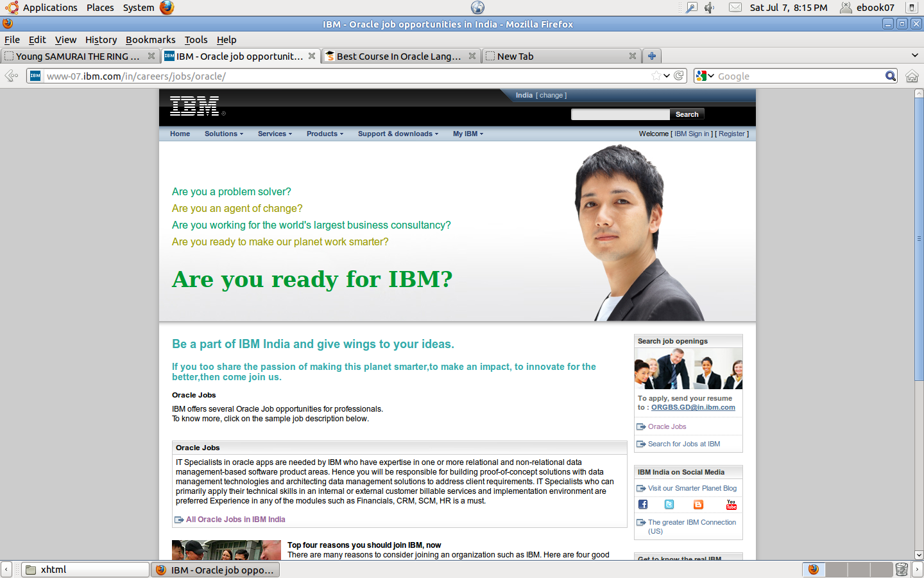
Task: Click the Google search magnifier icon
Action: [x=890, y=76]
